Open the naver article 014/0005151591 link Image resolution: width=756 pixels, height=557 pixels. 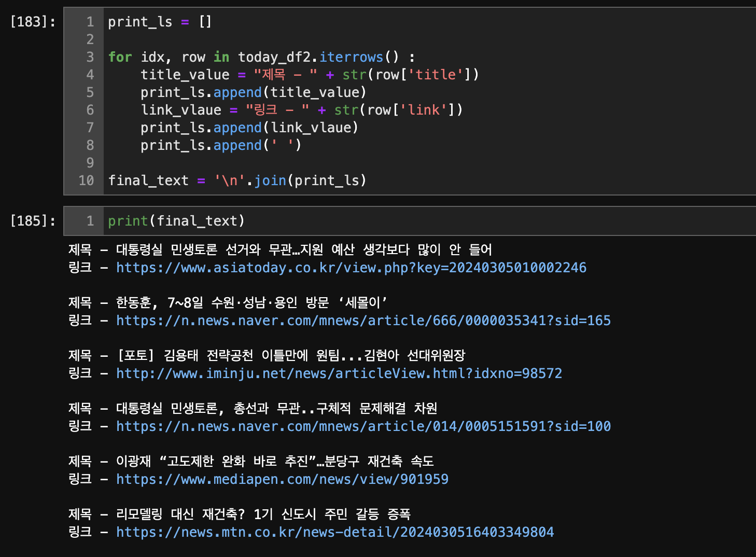point(363,426)
